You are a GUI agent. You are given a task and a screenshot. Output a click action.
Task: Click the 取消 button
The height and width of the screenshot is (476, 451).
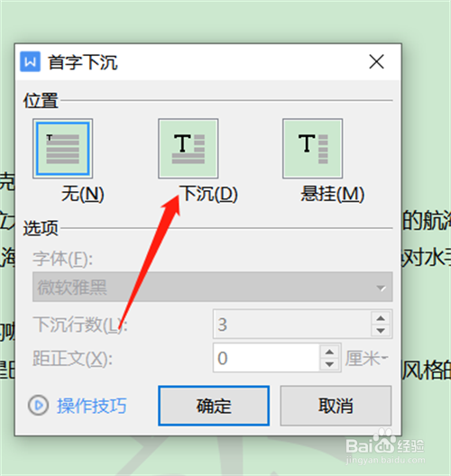coord(336,406)
